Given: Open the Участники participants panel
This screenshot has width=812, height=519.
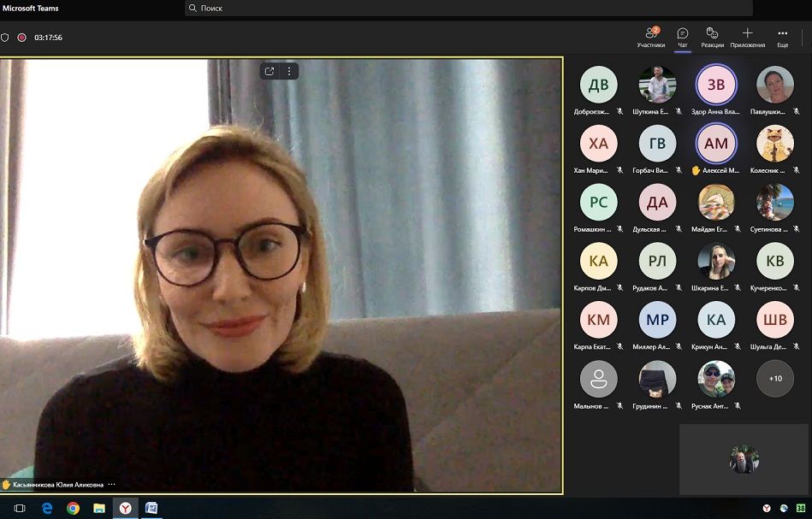Looking at the screenshot, I should [650, 36].
